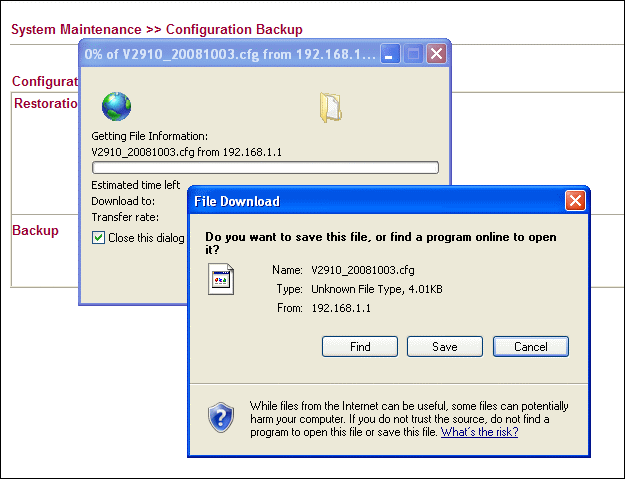Click the disabled maximize button in progress window
Screen dimensions: 625x479
pos(413,53)
